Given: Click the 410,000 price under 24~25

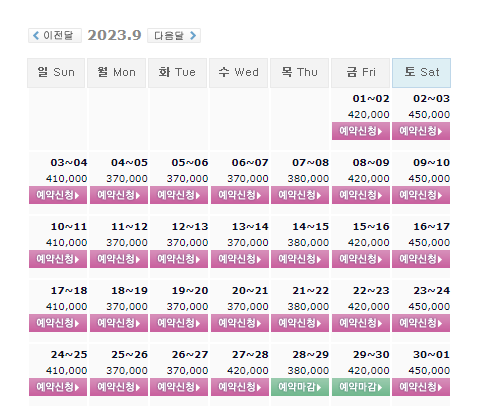Looking at the screenshot, I should tap(66, 371).
